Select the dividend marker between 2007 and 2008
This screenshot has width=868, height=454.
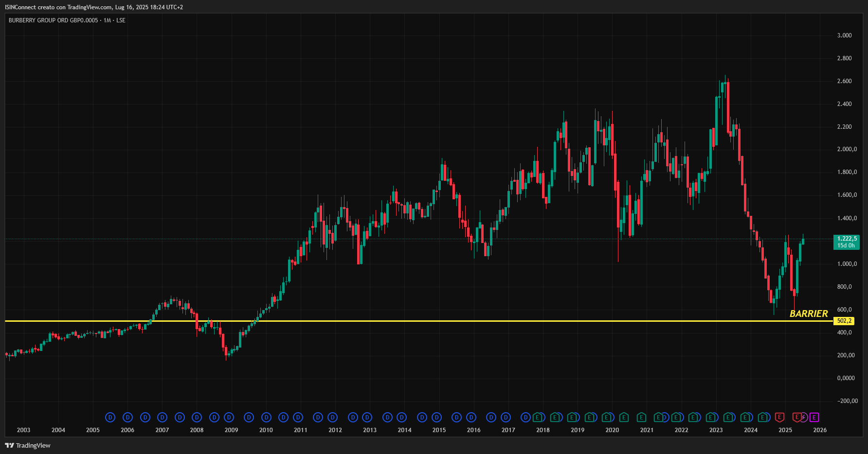point(180,417)
